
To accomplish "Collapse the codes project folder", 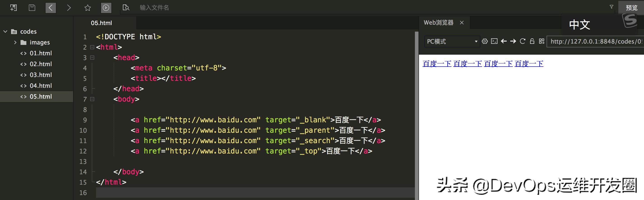I will coord(5,32).
